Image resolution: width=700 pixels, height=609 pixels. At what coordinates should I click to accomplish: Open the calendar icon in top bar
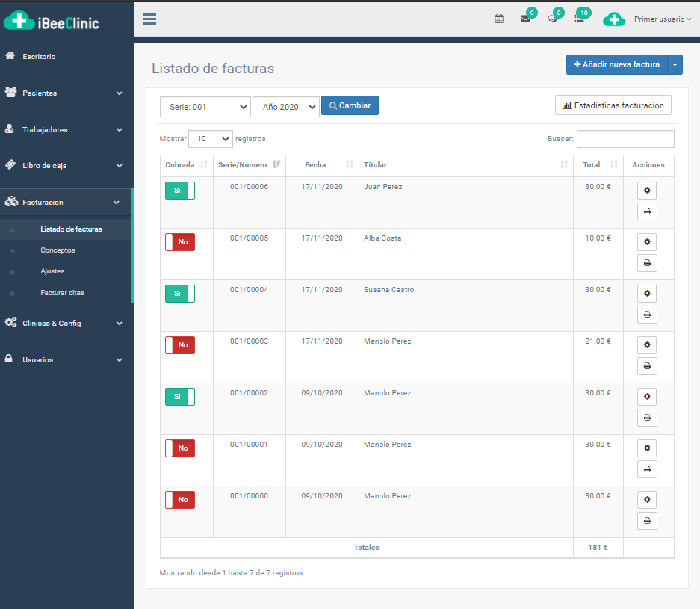coord(499,19)
